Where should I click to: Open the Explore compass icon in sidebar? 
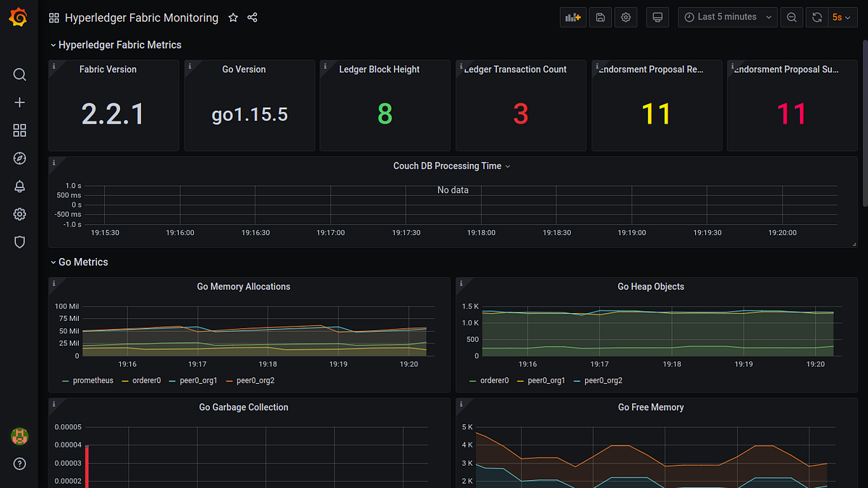coord(20,158)
